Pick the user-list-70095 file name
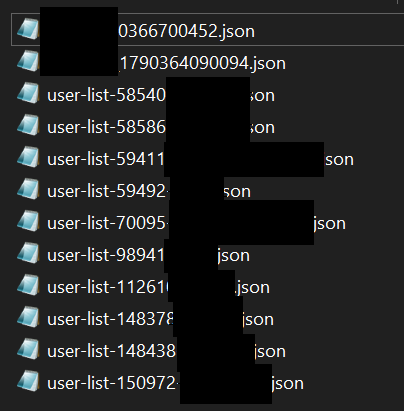 coord(196,223)
